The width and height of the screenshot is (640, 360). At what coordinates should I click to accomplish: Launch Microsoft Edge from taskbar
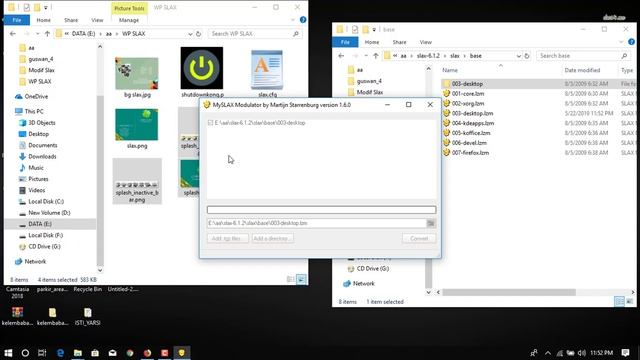[x=60, y=353]
